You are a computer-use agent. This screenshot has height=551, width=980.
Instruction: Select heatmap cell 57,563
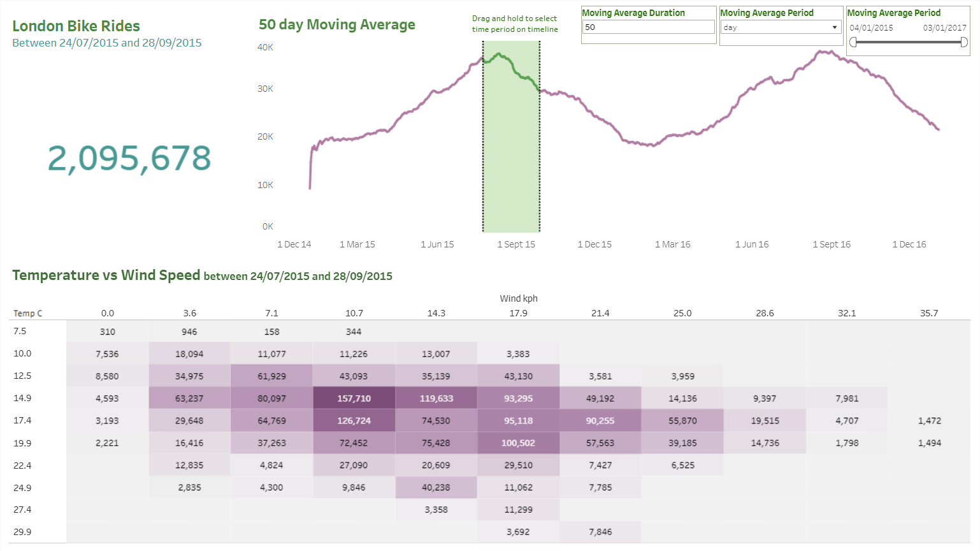tap(600, 443)
